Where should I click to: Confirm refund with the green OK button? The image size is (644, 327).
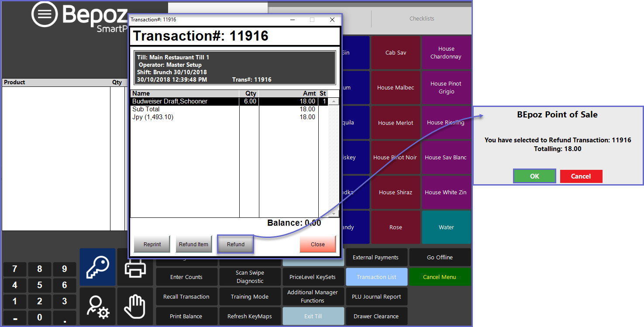(534, 176)
